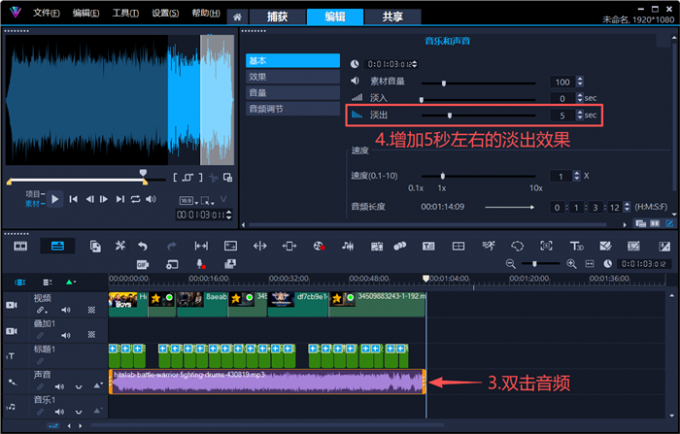The image size is (680, 434).
Task: Toggle repeat playback
Action: (135, 199)
